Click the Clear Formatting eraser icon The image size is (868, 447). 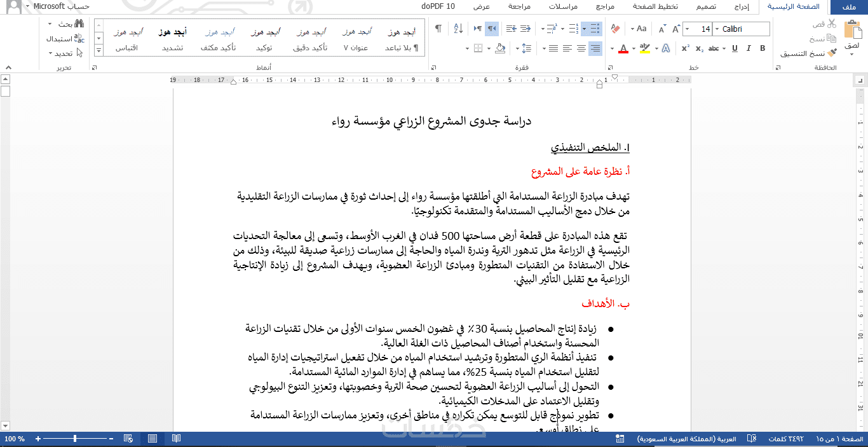[x=615, y=29]
